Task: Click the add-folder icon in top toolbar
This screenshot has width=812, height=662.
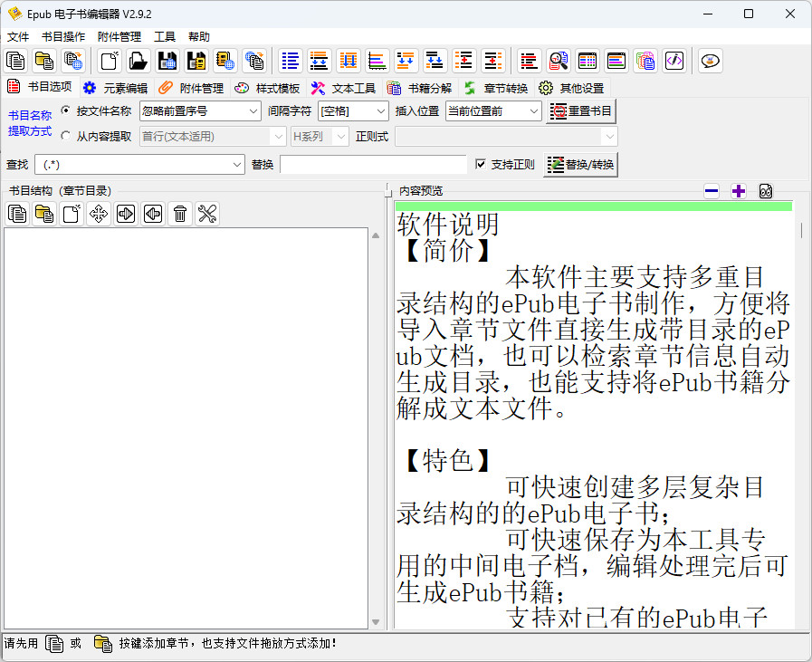Action: pyautogui.click(x=44, y=61)
